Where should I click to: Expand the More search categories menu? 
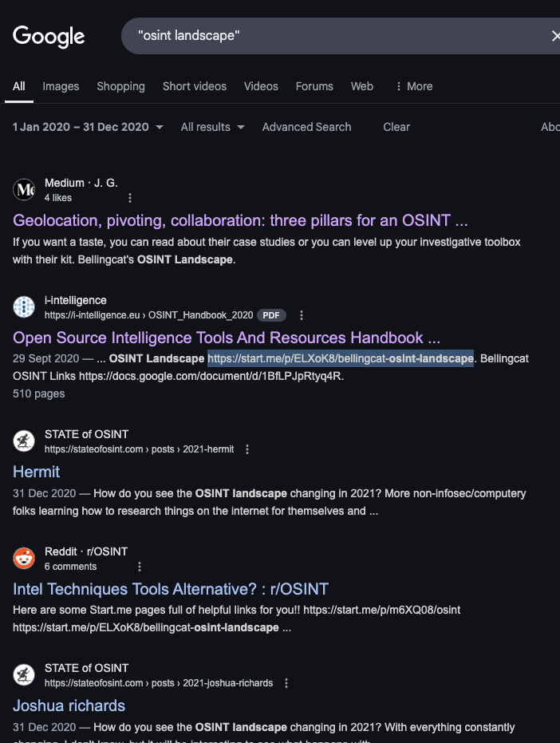pos(413,86)
